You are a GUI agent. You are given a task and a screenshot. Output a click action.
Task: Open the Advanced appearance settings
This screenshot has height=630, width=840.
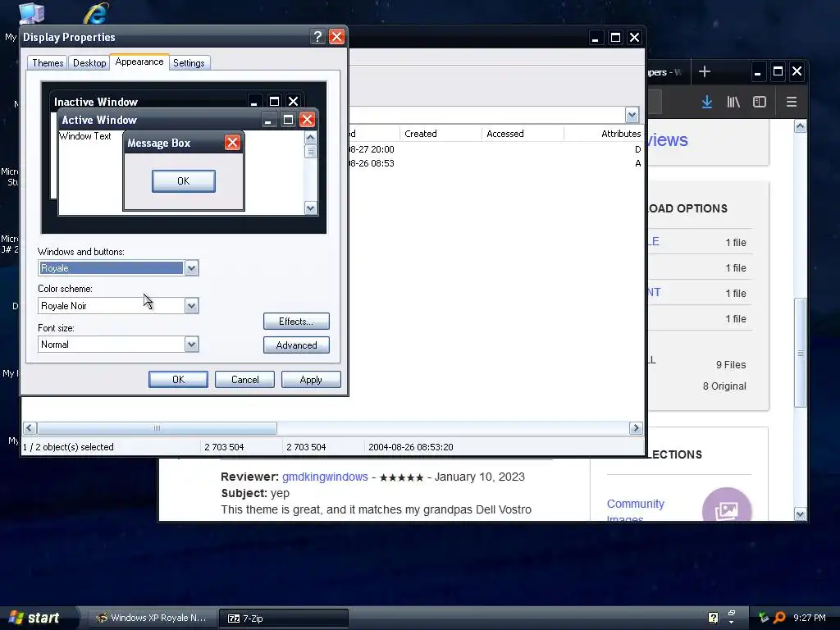click(x=296, y=345)
